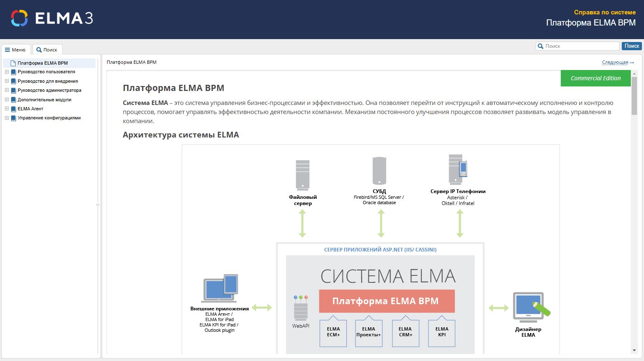Click book icon beside Руководство пользователя
This screenshot has width=644, height=361.
[x=13, y=72]
